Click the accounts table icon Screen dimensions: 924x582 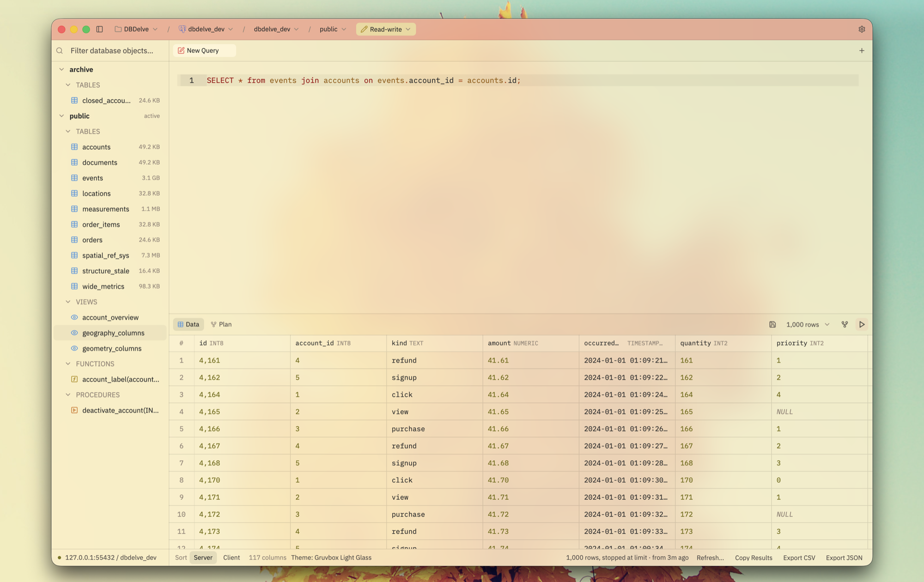(x=74, y=147)
